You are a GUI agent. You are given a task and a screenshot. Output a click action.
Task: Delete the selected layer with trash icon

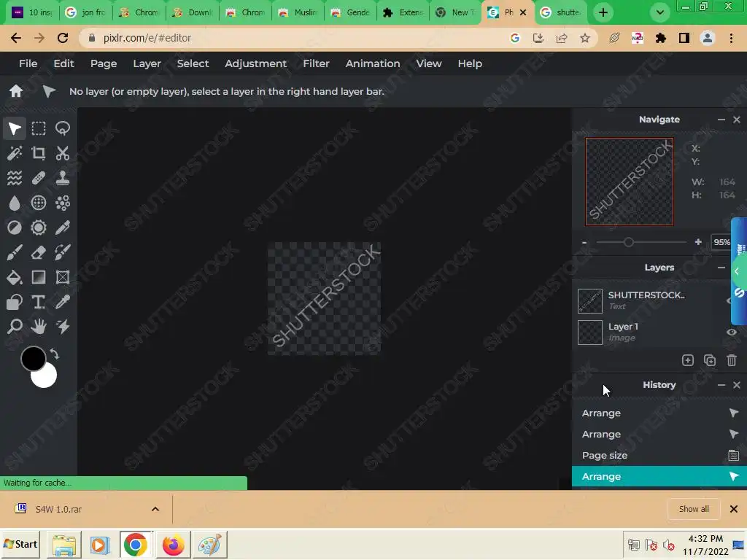[732, 360]
